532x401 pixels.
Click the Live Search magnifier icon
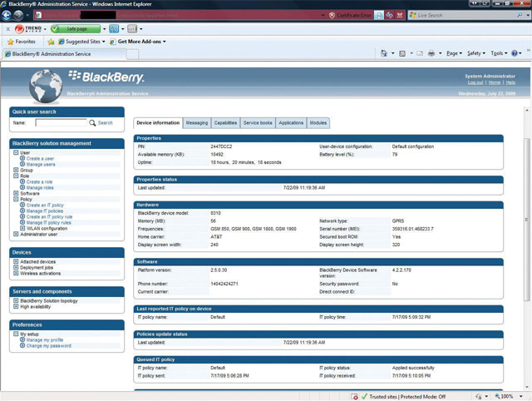point(519,15)
